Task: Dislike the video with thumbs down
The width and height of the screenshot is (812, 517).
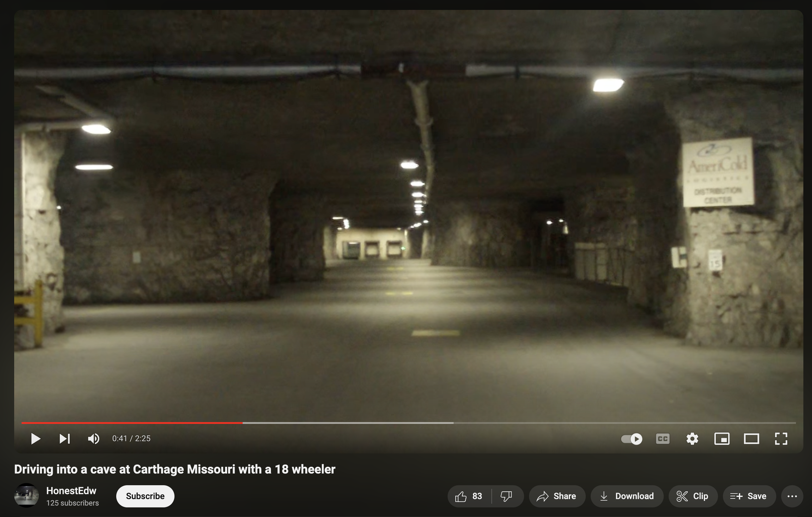Action: pos(506,496)
